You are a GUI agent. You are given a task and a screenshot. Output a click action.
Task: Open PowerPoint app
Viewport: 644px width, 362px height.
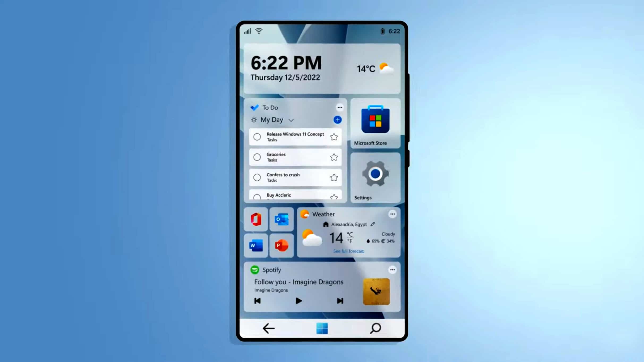click(281, 245)
